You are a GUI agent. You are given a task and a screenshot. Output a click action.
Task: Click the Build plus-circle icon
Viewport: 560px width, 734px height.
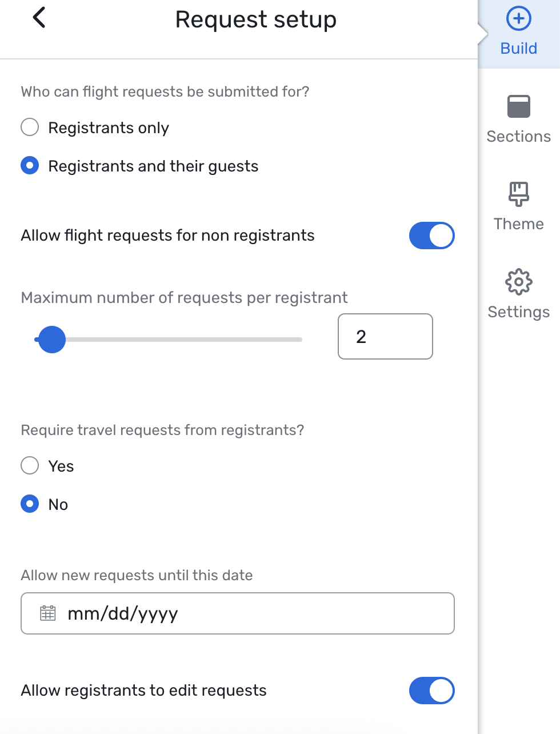pyautogui.click(x=518, y=19)
